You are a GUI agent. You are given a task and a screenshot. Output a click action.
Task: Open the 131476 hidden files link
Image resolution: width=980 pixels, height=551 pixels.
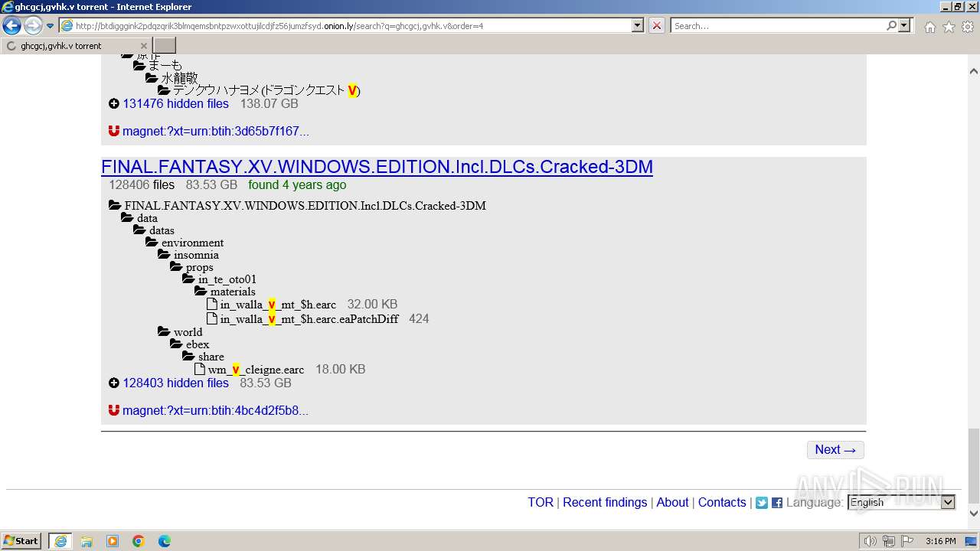[x=175, y=103]
